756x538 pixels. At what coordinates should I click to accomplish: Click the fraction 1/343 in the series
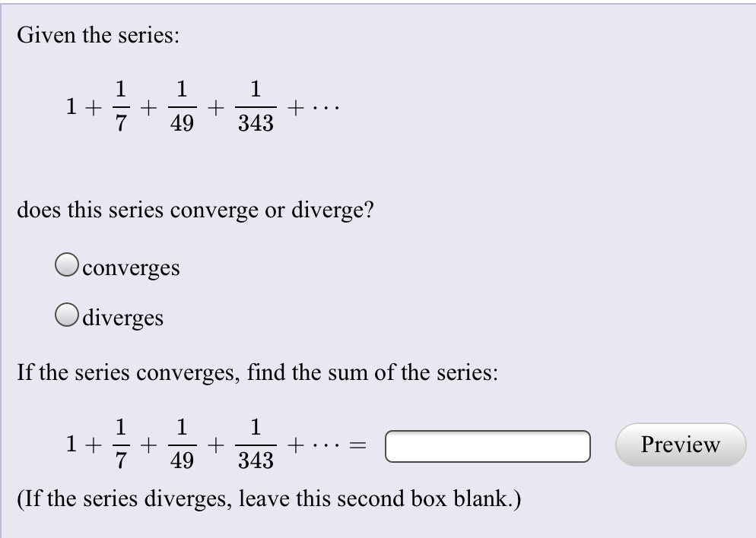click(255, 106)
